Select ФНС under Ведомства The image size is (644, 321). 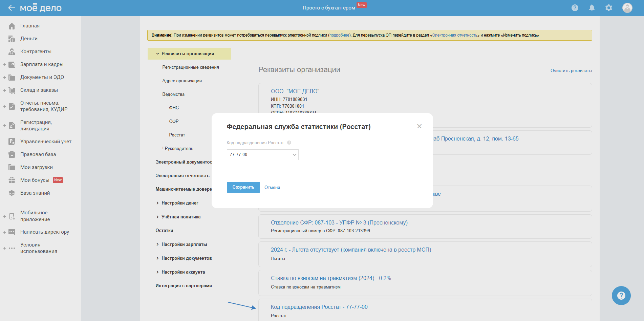[x=174, y=108]
